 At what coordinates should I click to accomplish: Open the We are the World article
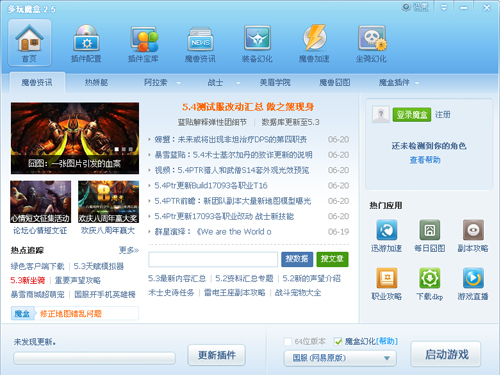[213, 232]
